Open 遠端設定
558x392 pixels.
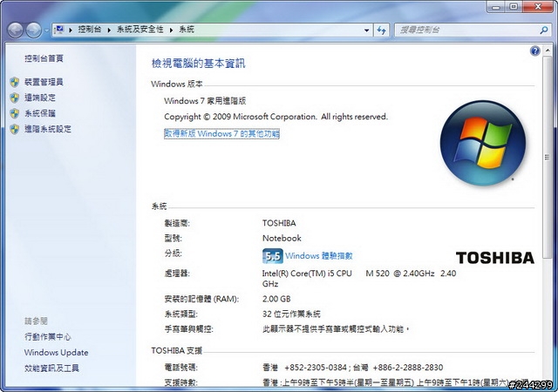(40, 98)
